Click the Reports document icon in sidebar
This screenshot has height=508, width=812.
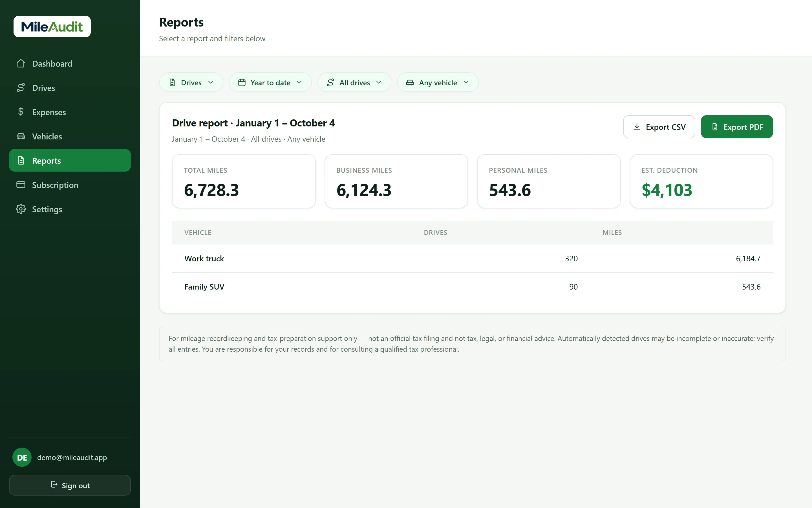[21, 161]
